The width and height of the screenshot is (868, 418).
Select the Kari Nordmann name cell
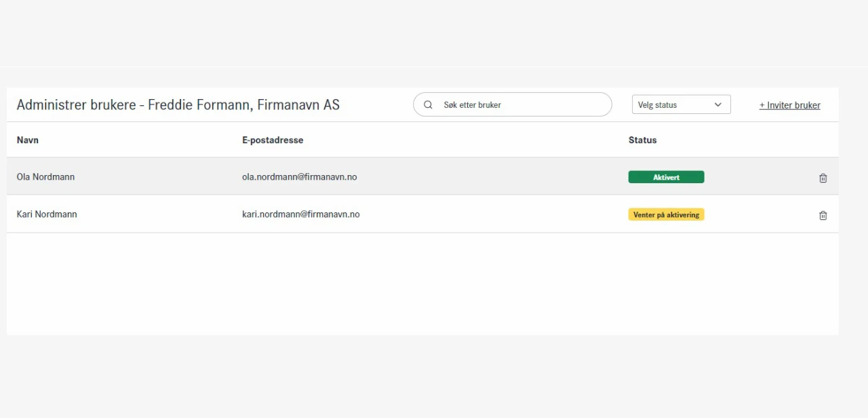click(47, 214)
